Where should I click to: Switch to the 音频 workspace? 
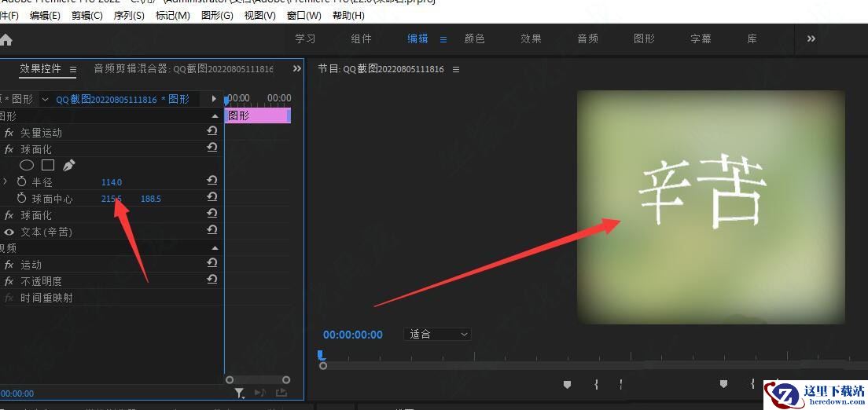point(587,38)
